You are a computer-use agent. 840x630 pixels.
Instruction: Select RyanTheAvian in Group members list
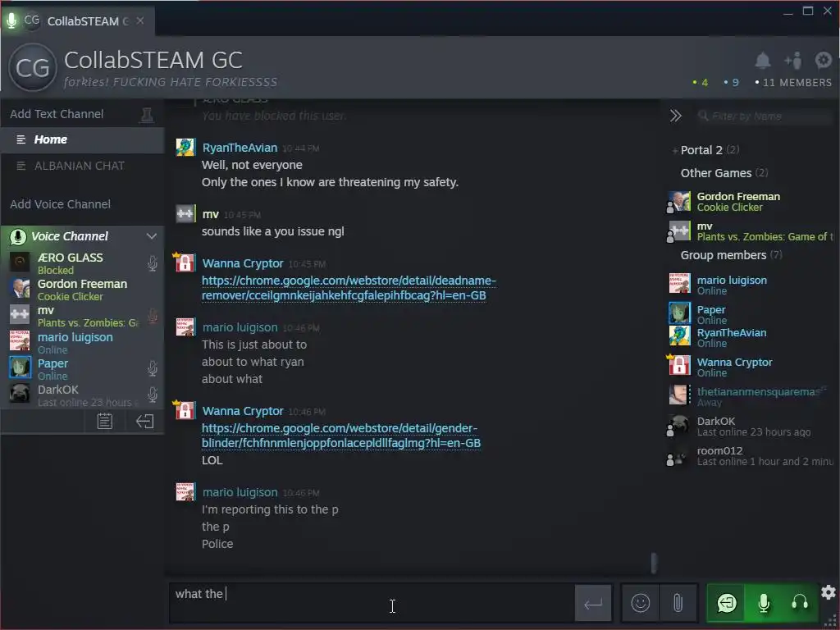pyautogui.click(x=750, y=337)
